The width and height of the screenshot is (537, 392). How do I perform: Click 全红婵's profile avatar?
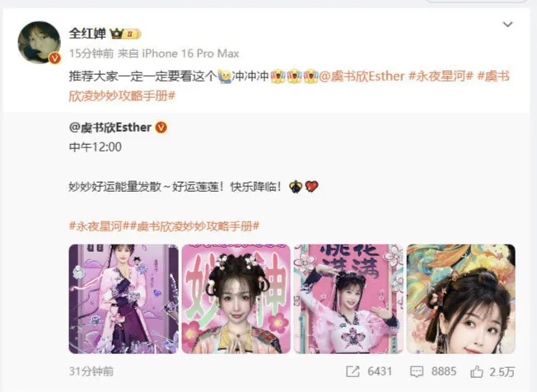coord(39,43)
